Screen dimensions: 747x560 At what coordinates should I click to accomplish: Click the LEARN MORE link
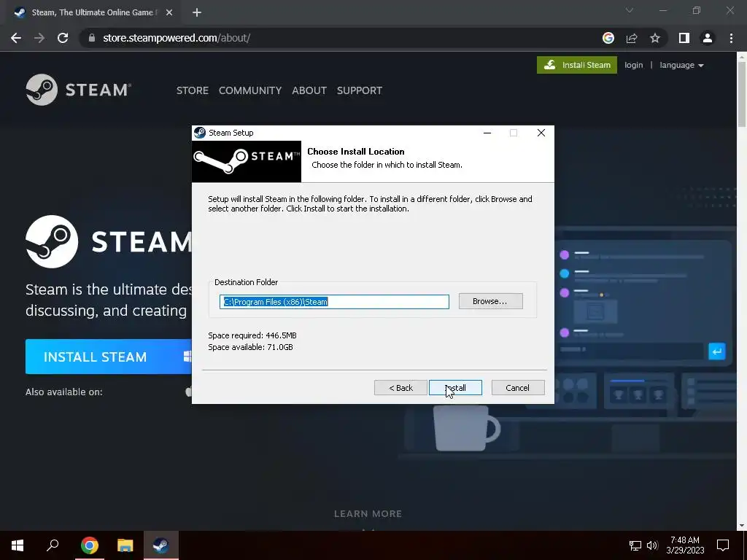(x=368, y=514)
